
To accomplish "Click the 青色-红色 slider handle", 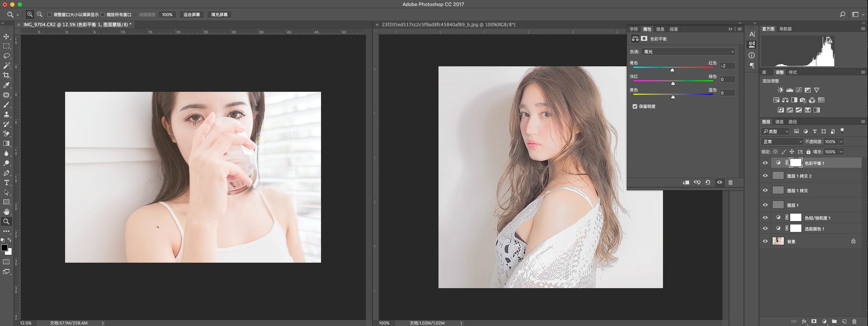I will [x=672, y=70].
